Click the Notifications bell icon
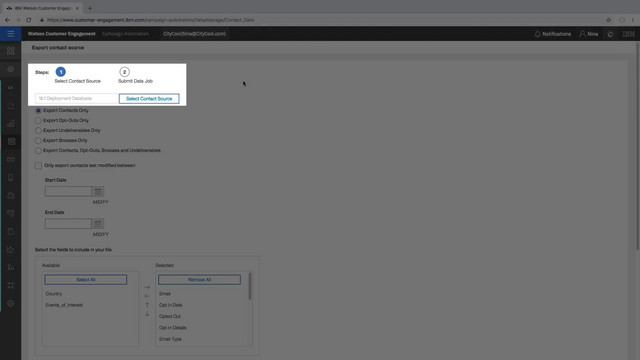Viewport: 640px width, 360px height. point(537,34)
